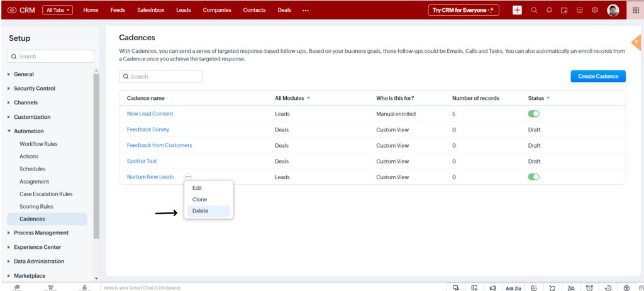
Task: Open the marketplace store icon in header
Action: (x=579, y=11)
